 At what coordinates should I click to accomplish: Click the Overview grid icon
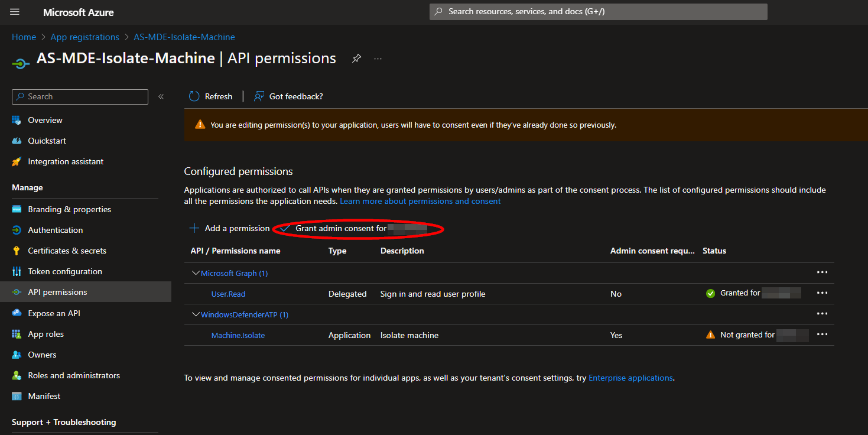[x=17, y=120]
